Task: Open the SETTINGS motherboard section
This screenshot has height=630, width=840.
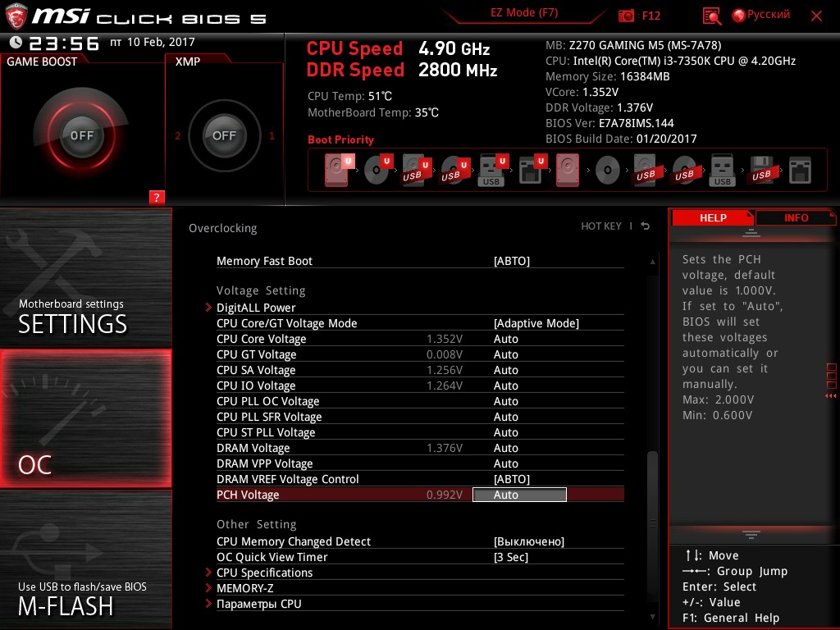Action: click(x=85, y=277)
